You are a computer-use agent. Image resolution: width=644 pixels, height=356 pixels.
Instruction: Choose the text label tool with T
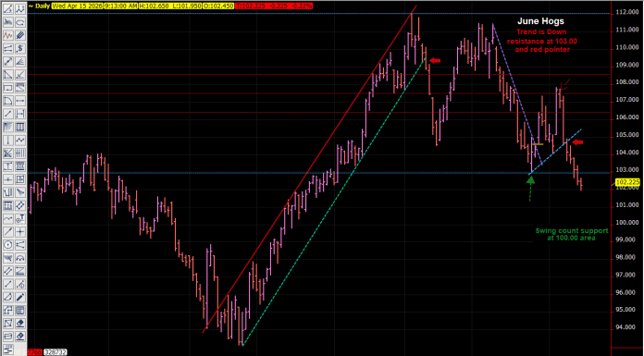(x=20, y=219)
